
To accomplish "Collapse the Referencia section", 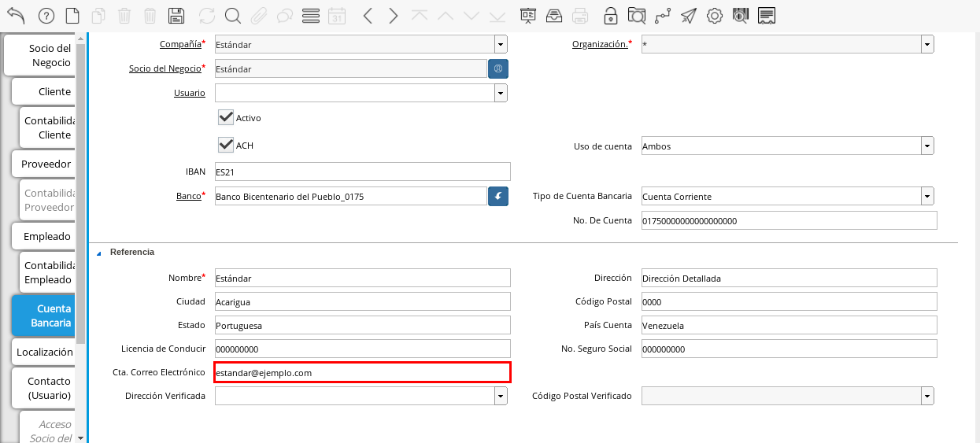I will pyautogui.click(x=99, y=253).
